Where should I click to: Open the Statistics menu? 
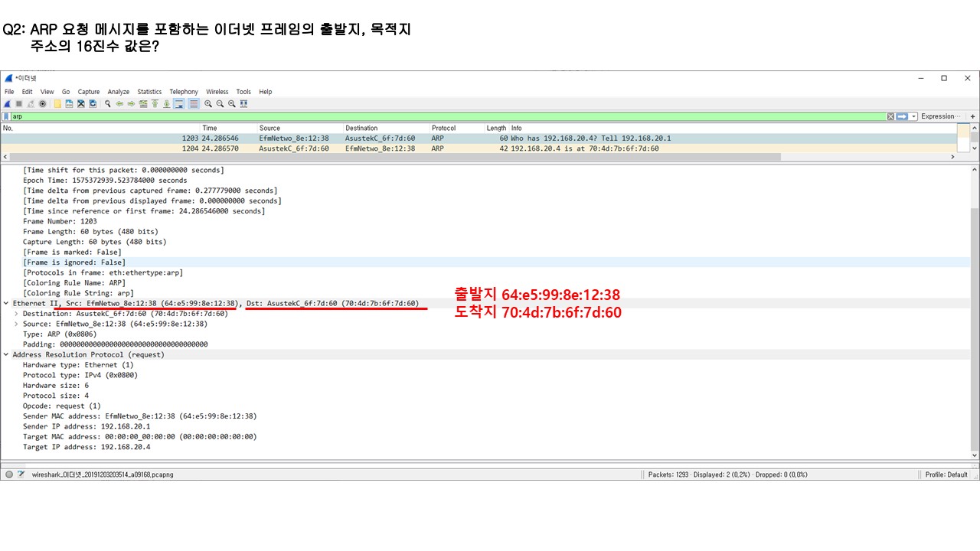pos(149,92)
